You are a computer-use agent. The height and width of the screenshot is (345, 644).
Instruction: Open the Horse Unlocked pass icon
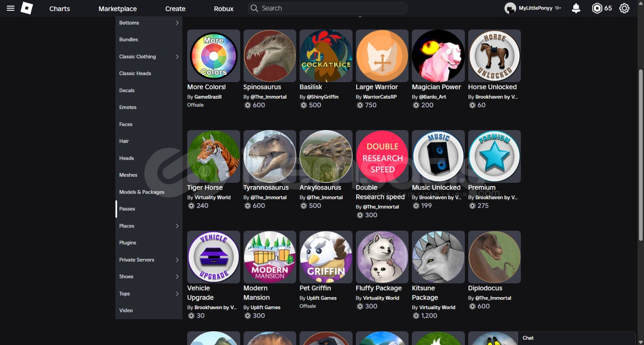(494, 56)
